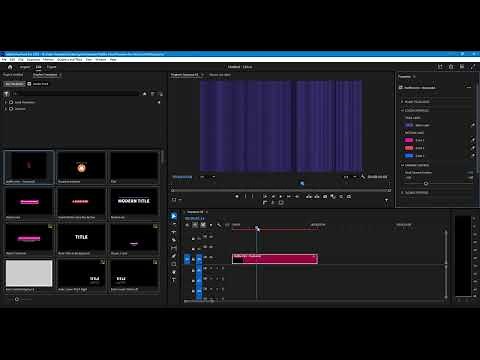
Task: Expand the first section in Properties panel
Action: (402, 102)
